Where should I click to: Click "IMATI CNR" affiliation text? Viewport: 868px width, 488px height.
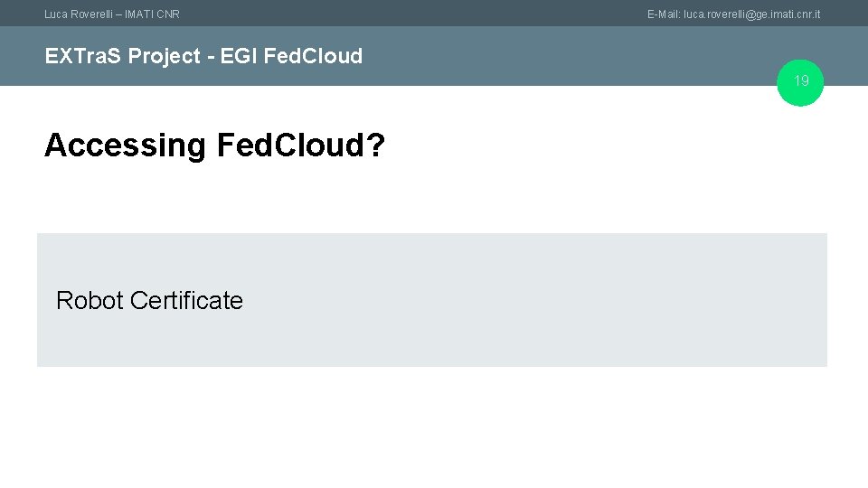pos(152,14)
